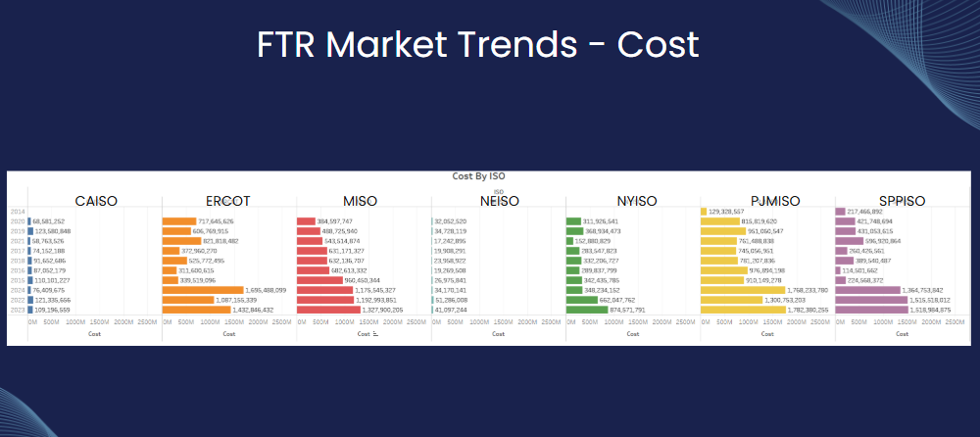Click the NEISO column header
The height and width of the screenshot is (437, 980).
point(498,201)
